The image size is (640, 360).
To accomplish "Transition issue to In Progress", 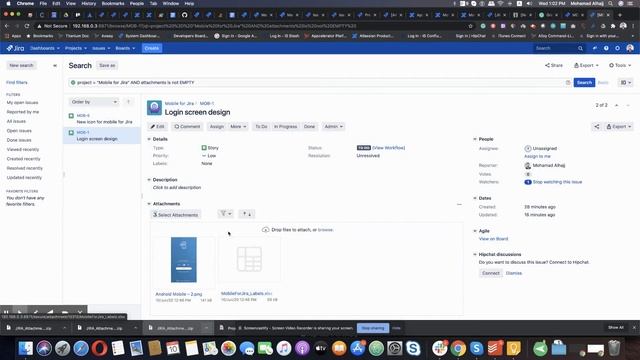I will (285, 127).
